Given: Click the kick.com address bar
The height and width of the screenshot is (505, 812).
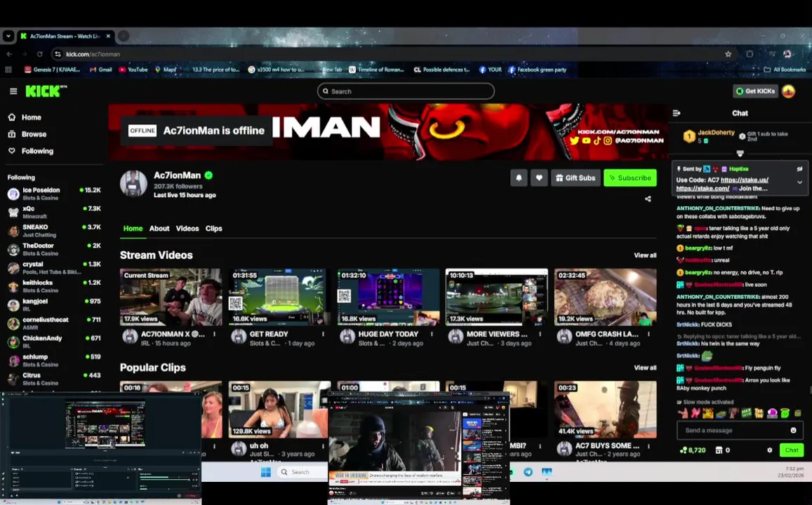Looking at the screenshot, I should coord(388,54).
